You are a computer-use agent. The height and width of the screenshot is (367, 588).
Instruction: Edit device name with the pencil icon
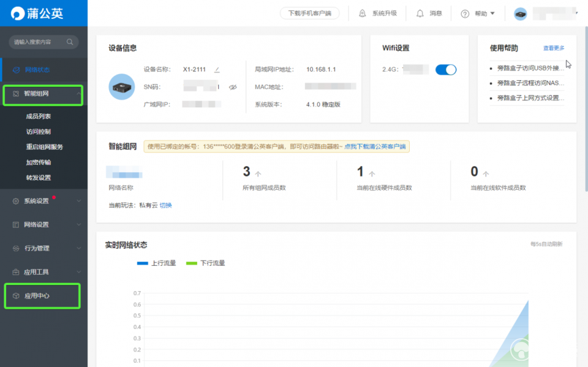[217, 69]
